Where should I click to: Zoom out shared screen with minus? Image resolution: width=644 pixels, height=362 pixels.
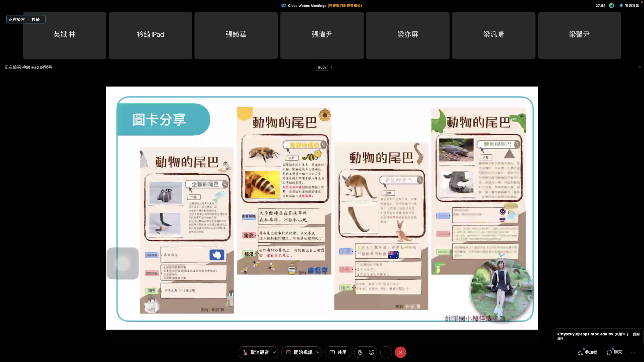click(x=313, y=67)
